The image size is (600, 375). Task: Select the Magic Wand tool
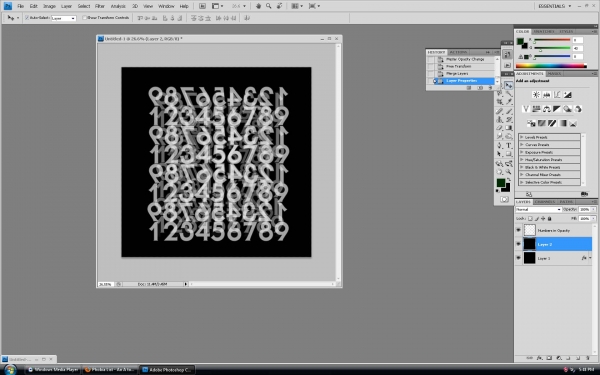[x=509, y=93]
